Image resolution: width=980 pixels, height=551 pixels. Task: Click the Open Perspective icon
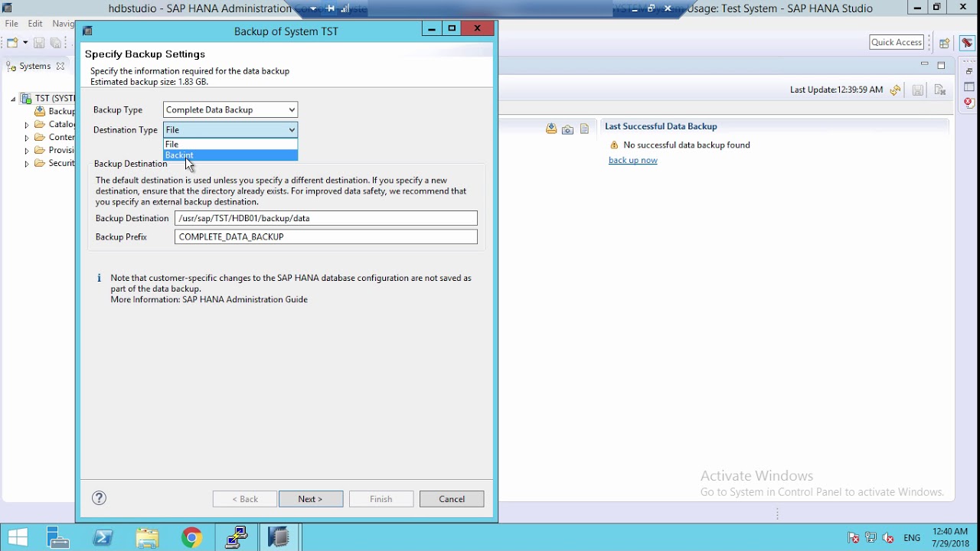(x=945, y=43)
